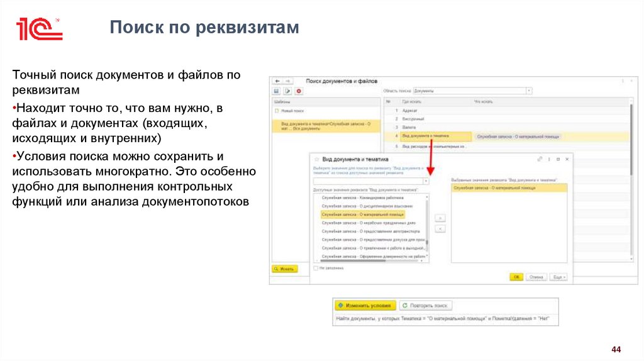
Task: Click Изменить условия button
Action: coord(365,306)
